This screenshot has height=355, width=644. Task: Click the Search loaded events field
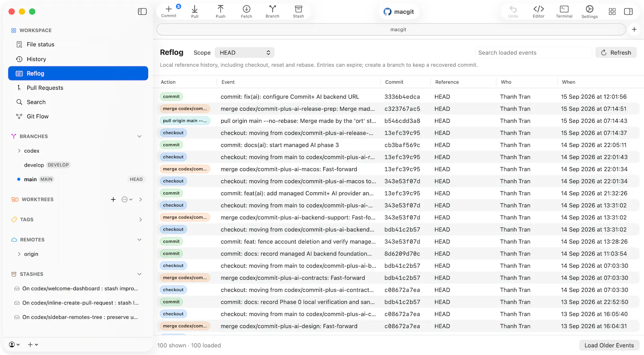[x=533, y=53]
